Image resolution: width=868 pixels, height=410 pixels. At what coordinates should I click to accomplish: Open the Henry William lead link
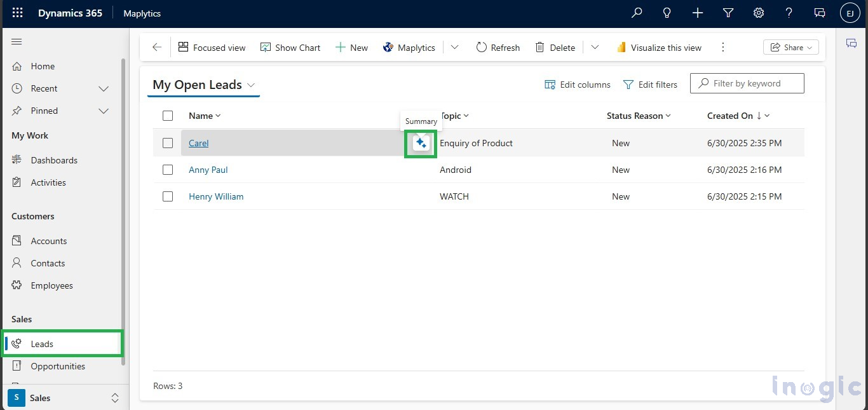(x=216, y=196)
